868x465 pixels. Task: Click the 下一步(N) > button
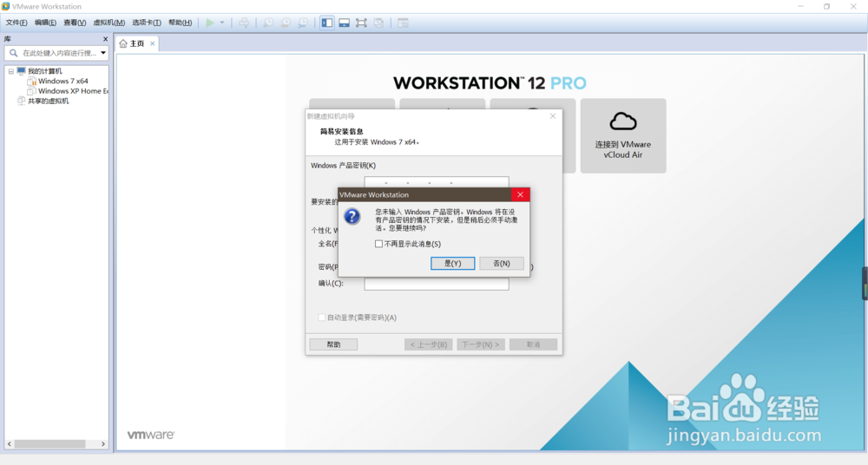click(481, 344)
